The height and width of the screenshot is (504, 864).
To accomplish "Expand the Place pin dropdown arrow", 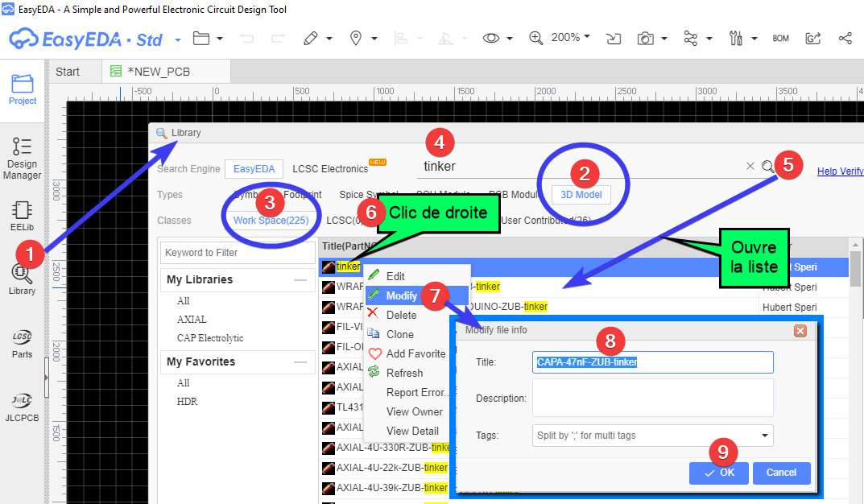I will click(x=374, y=39).
